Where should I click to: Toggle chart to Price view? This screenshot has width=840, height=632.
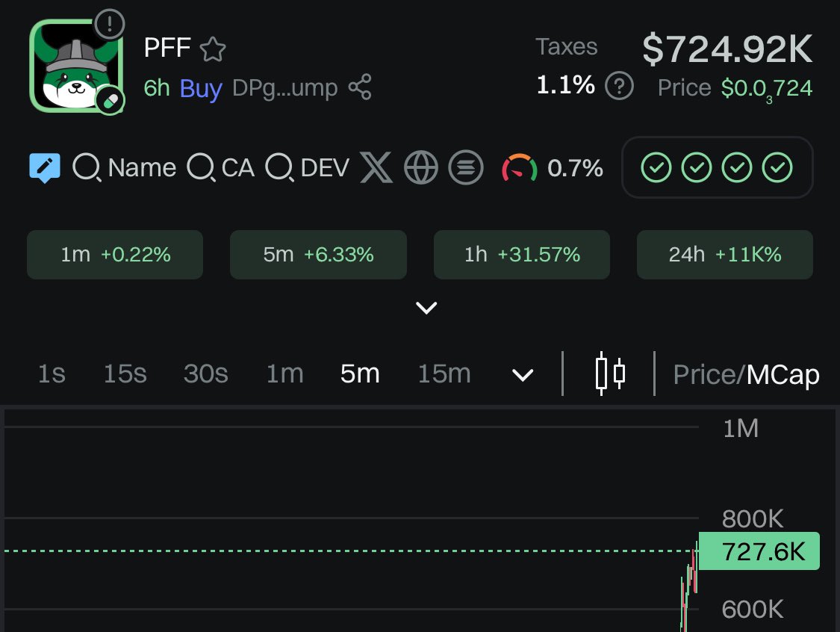tap(704, 375)
